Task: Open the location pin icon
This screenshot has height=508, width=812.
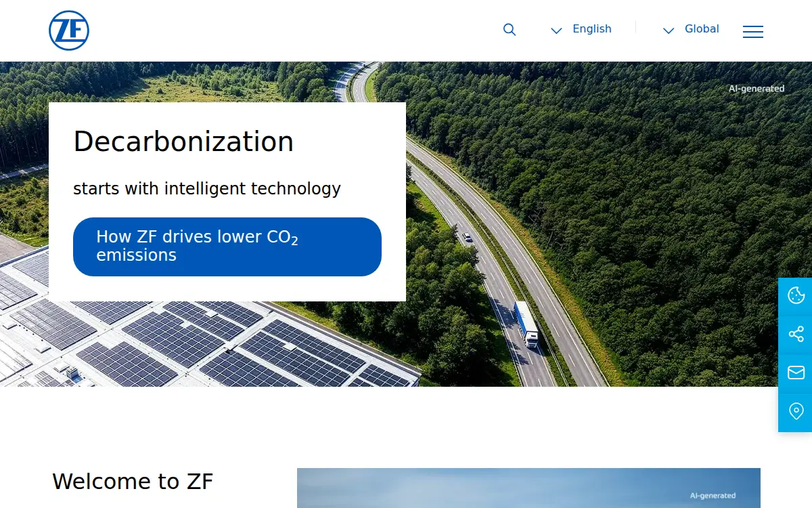Action: pyautogui.click(x=796, y=411)
